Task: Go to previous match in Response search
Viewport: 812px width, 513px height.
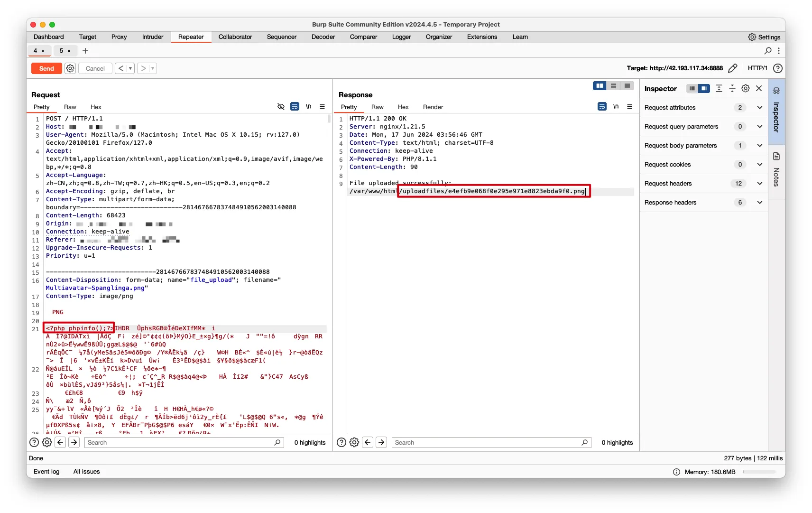Action: [x=368, y=442]
